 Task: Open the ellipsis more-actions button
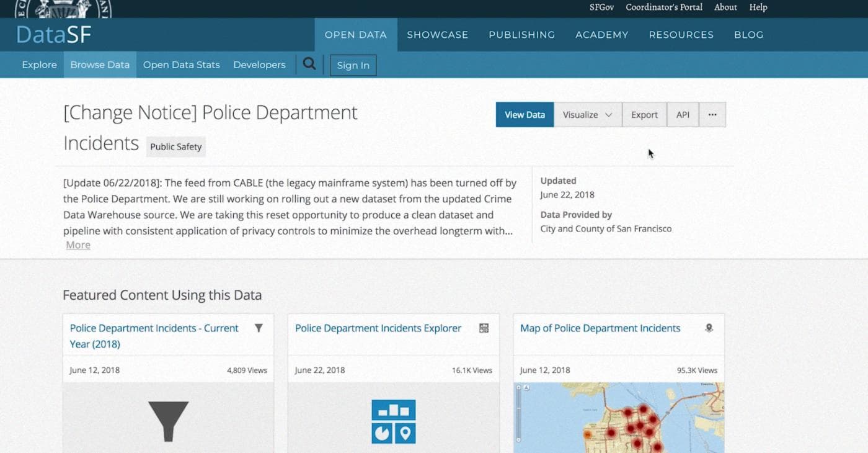pyautogui.click(x=712, y=115)
